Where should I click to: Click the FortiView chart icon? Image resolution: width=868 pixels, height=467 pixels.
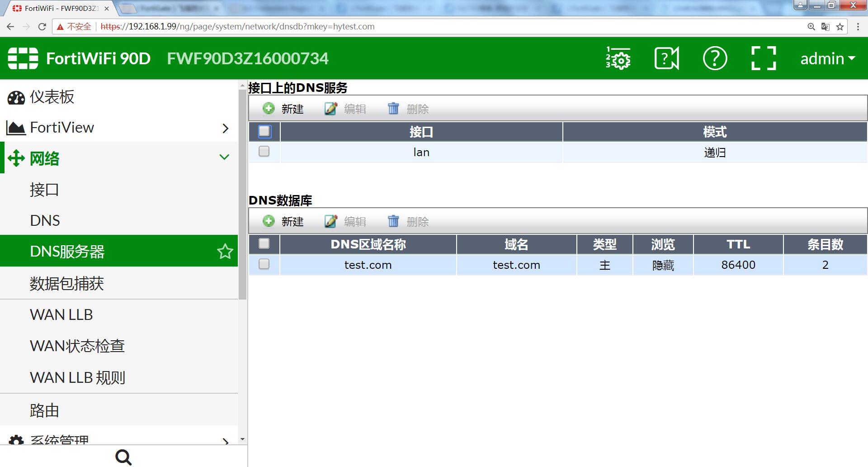[x=16, y=128]
